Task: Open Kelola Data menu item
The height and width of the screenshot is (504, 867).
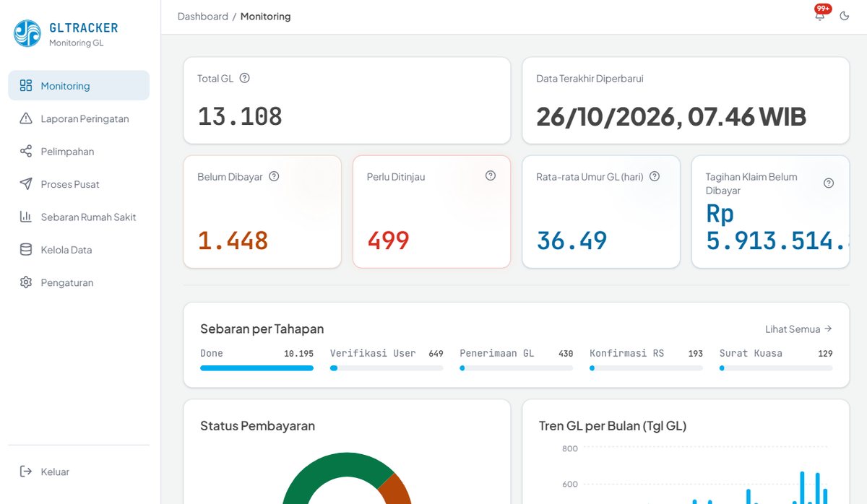Action: (x=79, y=250)
